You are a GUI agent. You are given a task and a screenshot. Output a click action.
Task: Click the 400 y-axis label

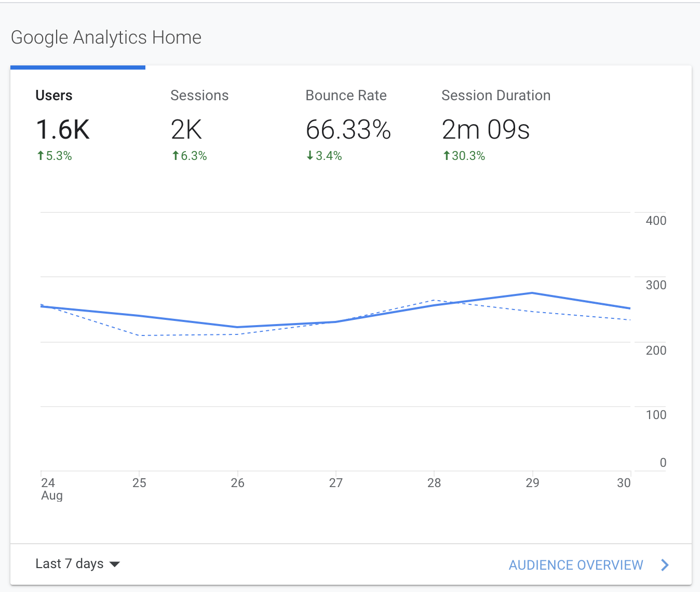[x=656, y=221]
